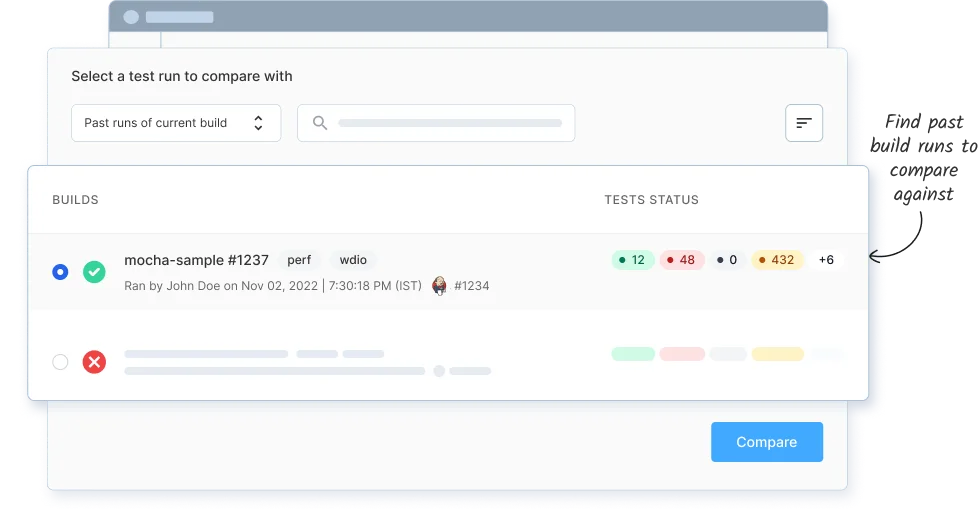Screen dimensions: 980x510
Task: Click the perf tag
Action: [299, 260]
